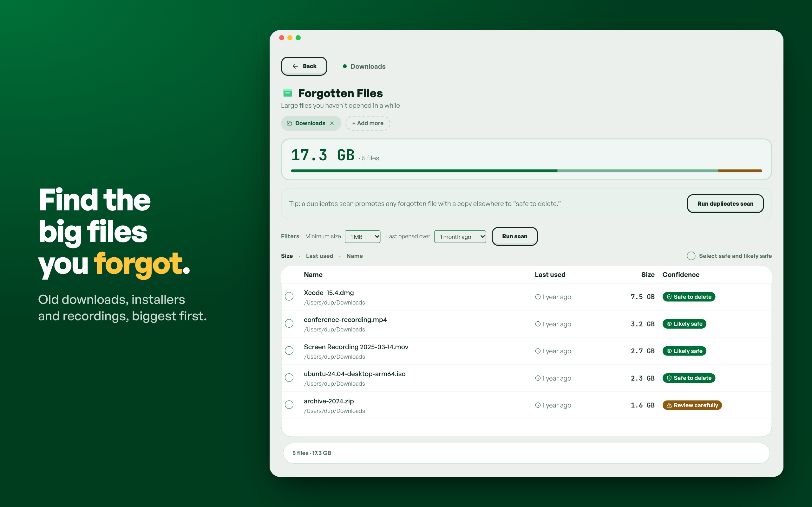
Task: Remove the Downloads folder chip
Action: 332,123
